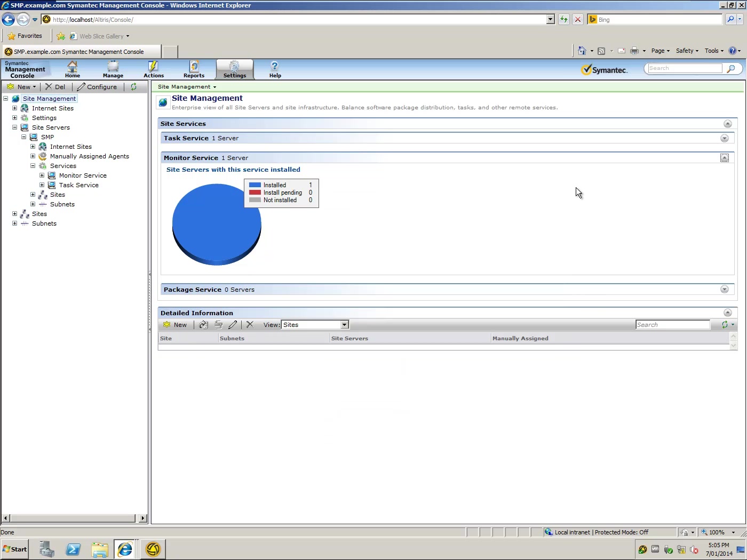The height and width of the screenshot is (560, 747).
Task: Click the console search magnifier icon
Action: pos(731,68)
